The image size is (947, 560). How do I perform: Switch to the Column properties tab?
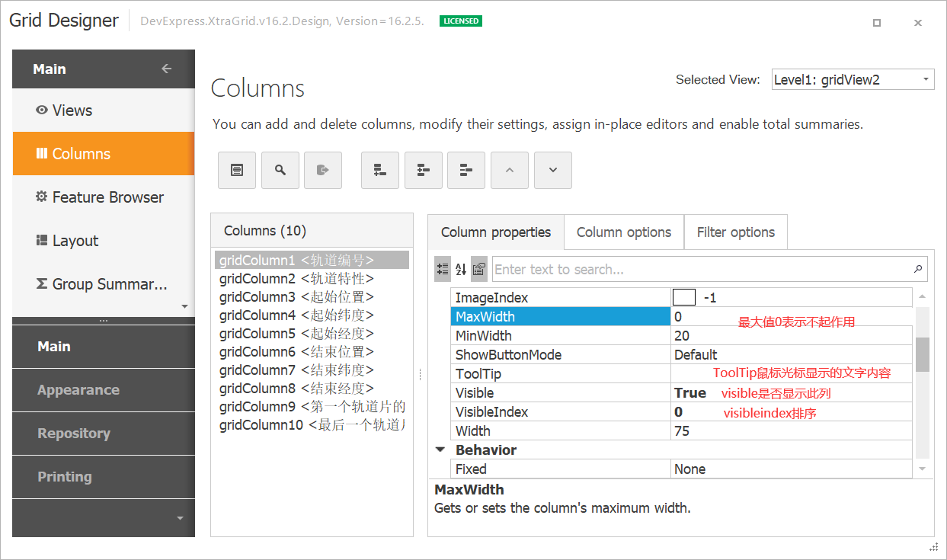click(496, 232)
